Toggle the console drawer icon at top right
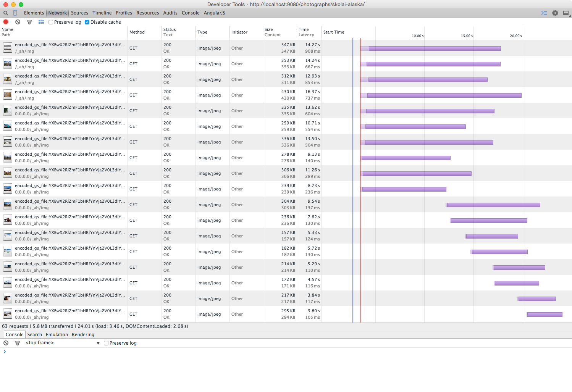The height and width of the screenshot is (392, 572). [x=544, y=13]
